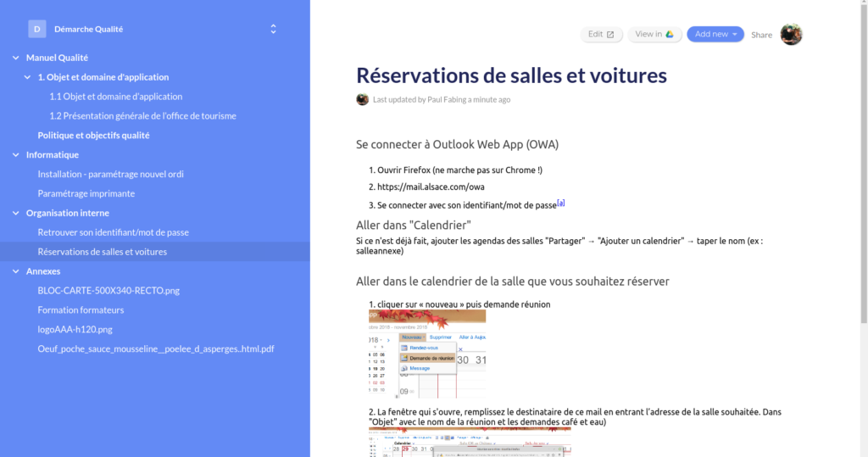Click the Outlook Nouveau menu screenshot image
This screenshot has height=457, width=868.
pos(427,354)
